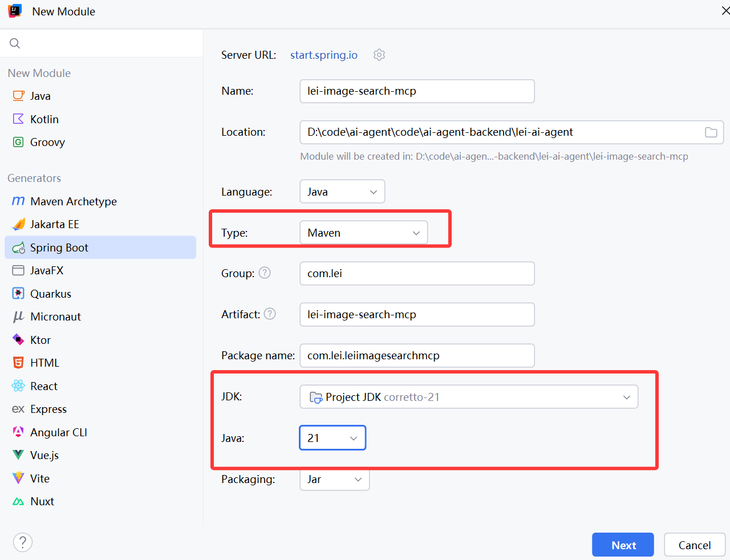Select Quarkus text label

point(51,294)
